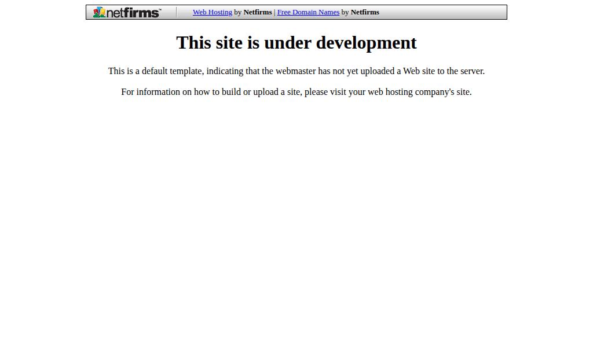Click the word 'site' in the heading
This screenshot has height=364, width=593.
click(229, 42)
